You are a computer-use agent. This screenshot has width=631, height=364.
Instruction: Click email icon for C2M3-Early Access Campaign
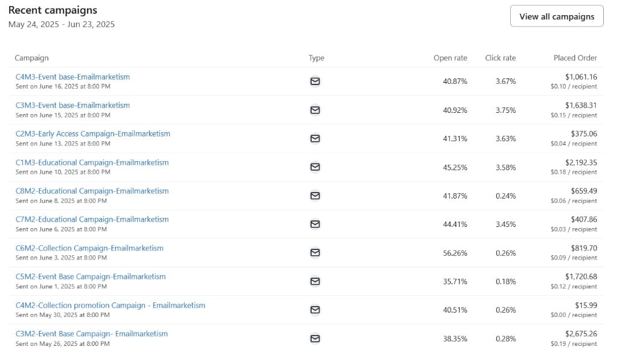[315, 138]
